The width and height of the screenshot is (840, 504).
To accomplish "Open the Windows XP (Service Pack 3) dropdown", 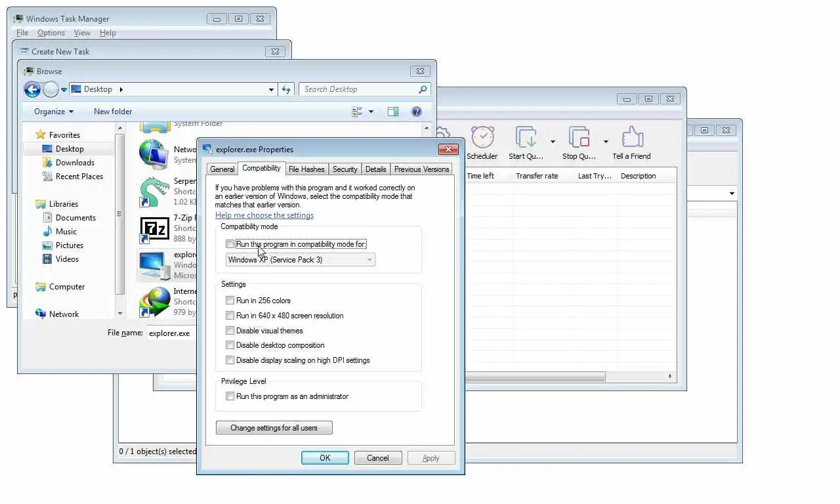I will tap(300, 260).
